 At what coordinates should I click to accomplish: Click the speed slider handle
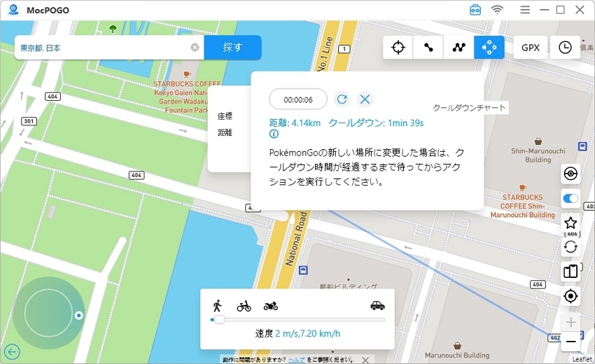pyautogui.click(x=219, y=320)
